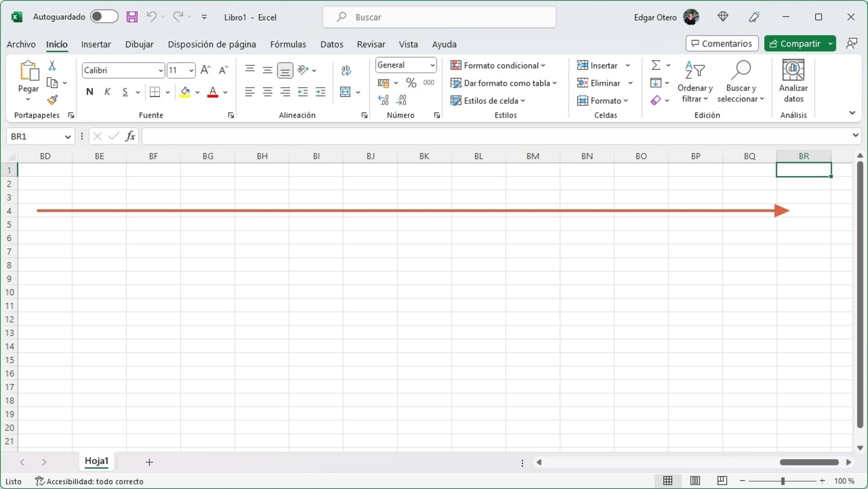Click the Insert Function fx icon

130,136
